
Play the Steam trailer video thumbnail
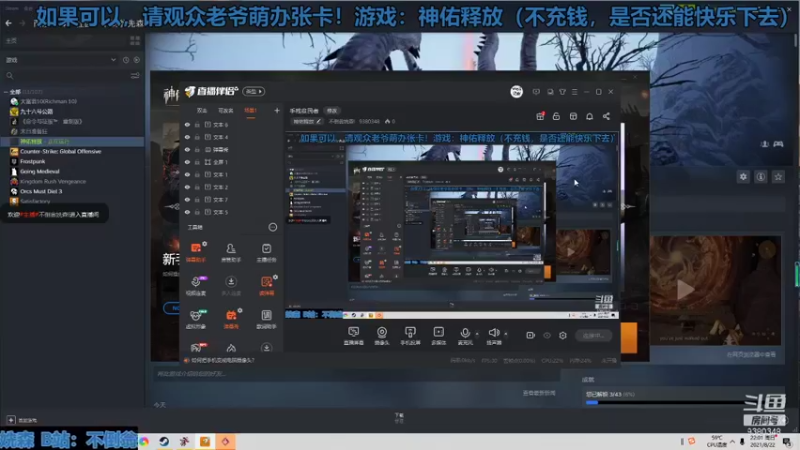685,290
